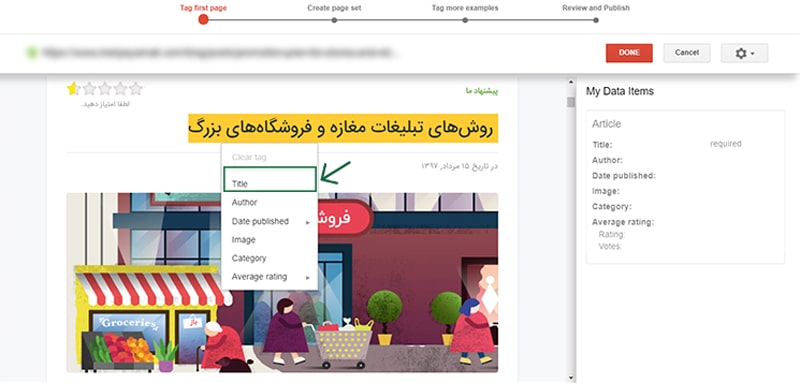Choose Category in the tag menu

269,258
